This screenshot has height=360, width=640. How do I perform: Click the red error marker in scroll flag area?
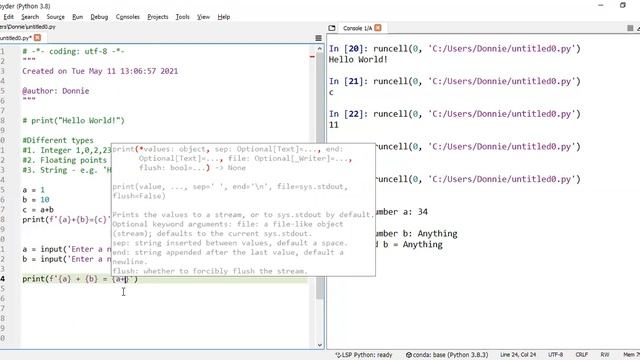point(312,57)
